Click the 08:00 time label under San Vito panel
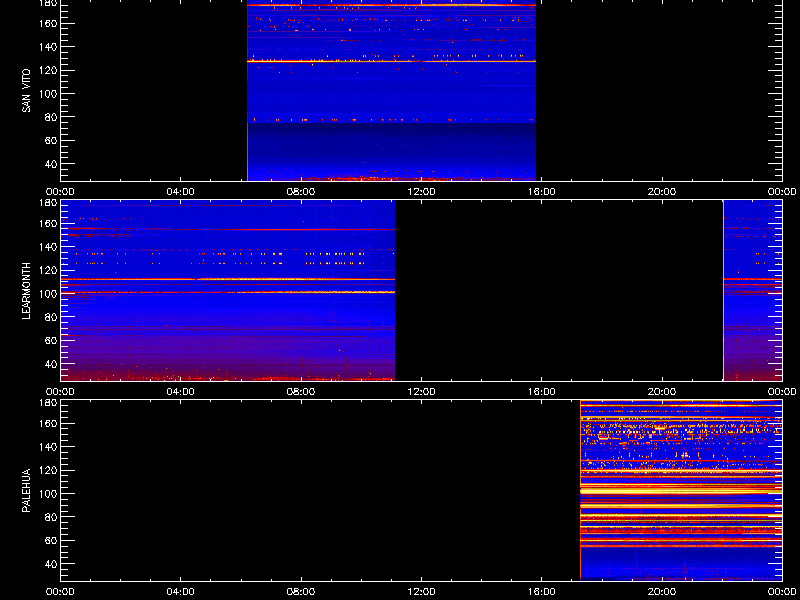The height and width of the screenshot is (600, 800). click(x=301, y=192)
